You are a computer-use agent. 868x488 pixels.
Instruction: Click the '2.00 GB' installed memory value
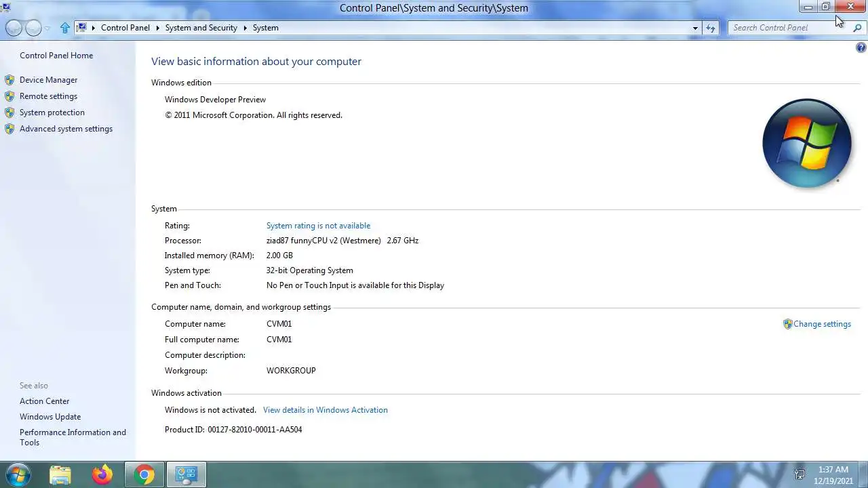(279, 256)
